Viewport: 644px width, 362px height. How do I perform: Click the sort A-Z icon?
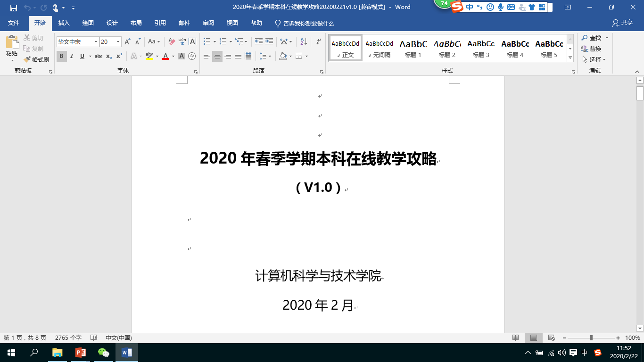point(304,42)
